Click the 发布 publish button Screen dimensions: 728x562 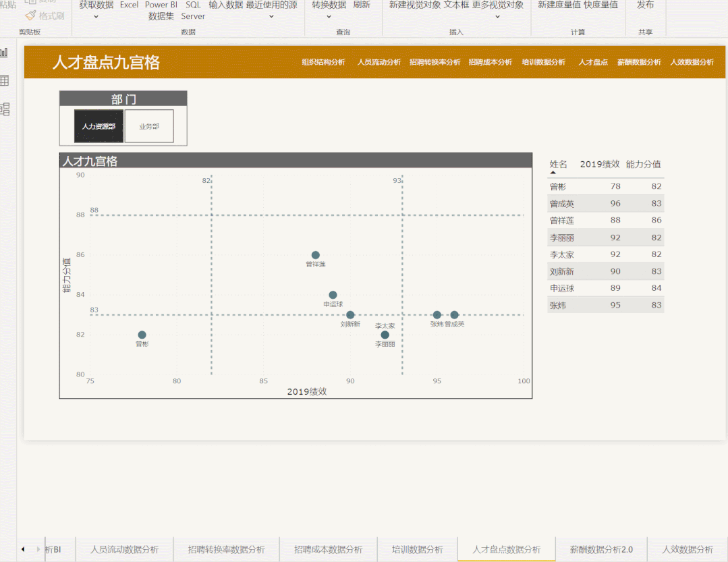[646, 5]
